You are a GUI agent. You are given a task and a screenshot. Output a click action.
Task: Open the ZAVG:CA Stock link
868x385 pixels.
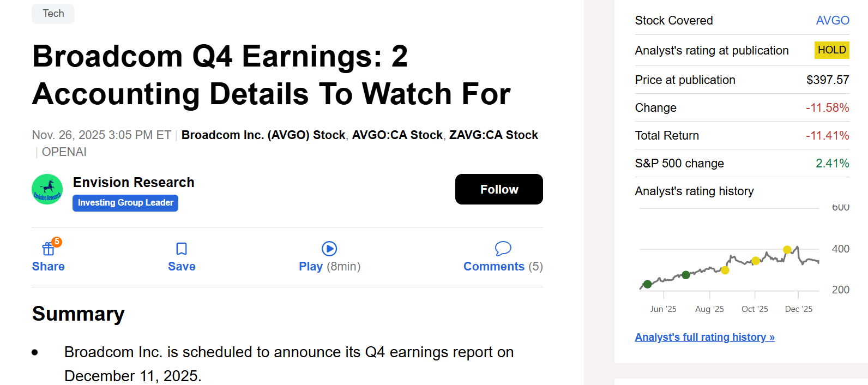(493, 135)
